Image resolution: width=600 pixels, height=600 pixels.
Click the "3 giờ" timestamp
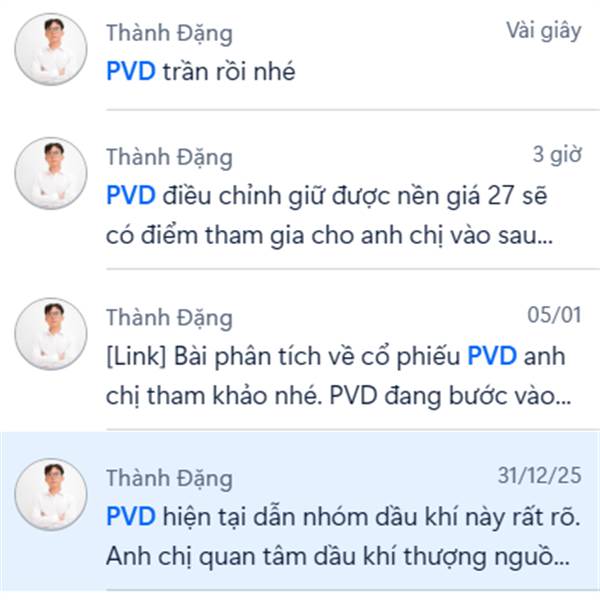(x=557, y=155)
